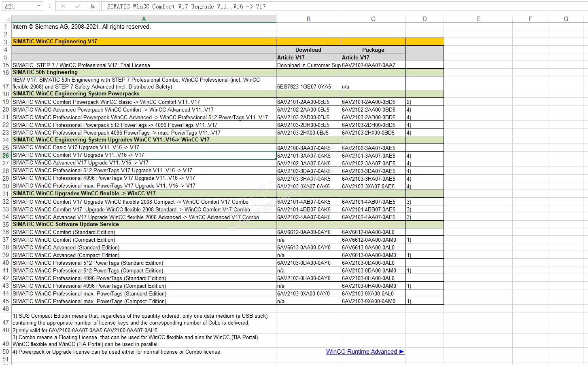Screen dimensions: 588x365
Task: Select Professional Powerpack 4096 PowerTags row cell
Action: [x=144, y=133]
